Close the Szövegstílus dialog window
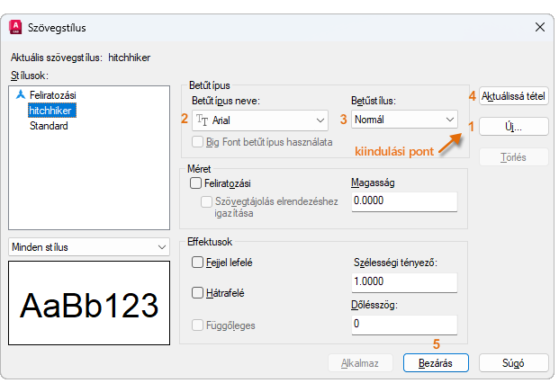The width and height of the screenshot is (559, 392). pos(538,27)
